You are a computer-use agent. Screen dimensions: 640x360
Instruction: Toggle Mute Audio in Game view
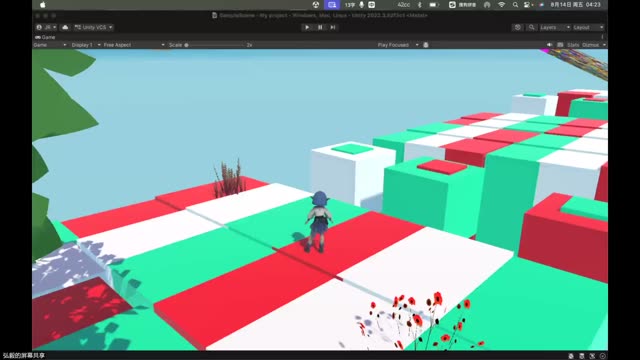[549, 45]
